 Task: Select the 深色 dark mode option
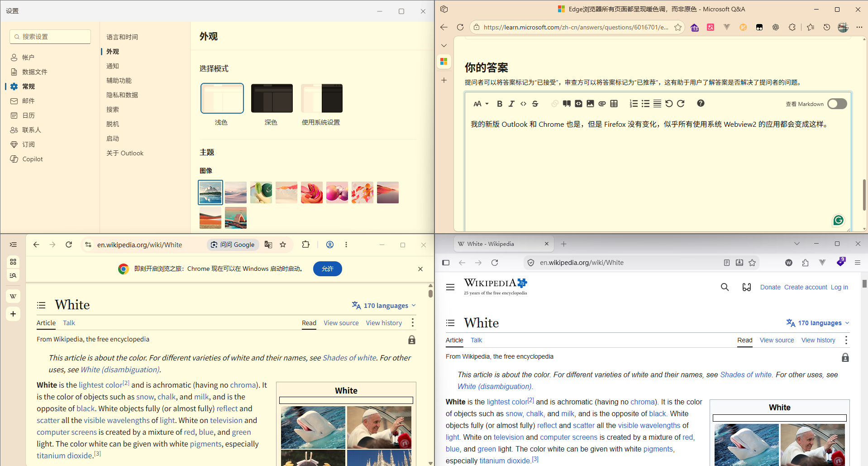click(x=272, y=98)
